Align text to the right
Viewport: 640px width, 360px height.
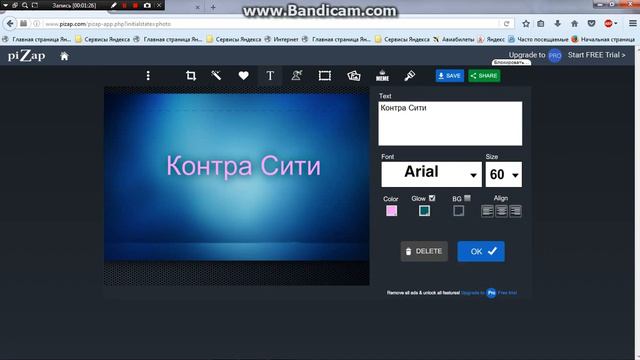point(516,211)
